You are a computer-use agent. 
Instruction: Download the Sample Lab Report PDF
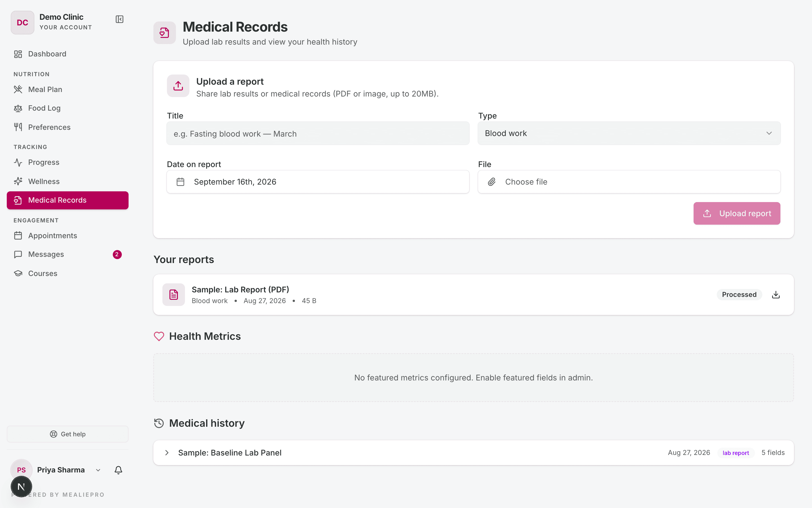click(776, 295)
